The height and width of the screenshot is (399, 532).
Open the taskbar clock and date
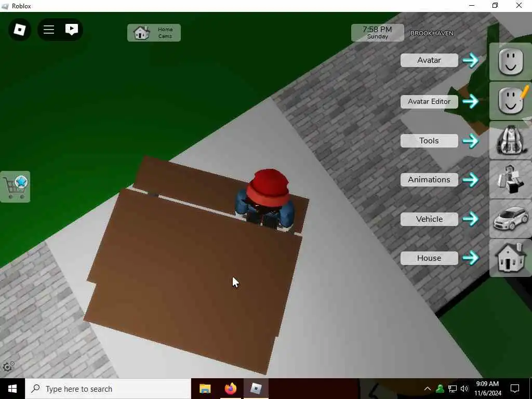coord(487,389)
